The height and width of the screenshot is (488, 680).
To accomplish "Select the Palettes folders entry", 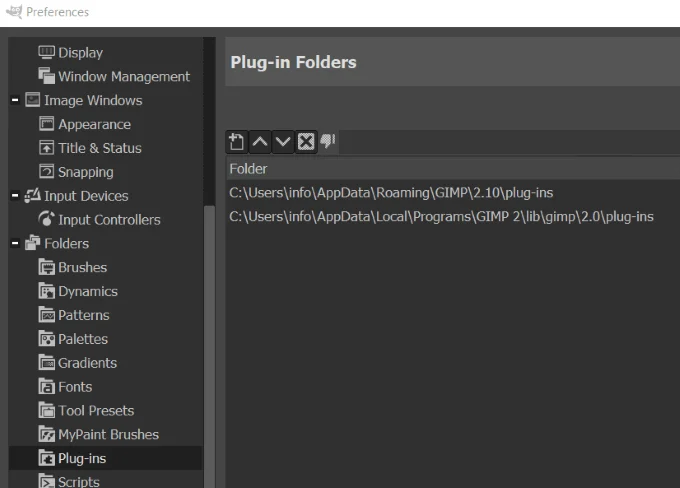I will click(83, 339).
